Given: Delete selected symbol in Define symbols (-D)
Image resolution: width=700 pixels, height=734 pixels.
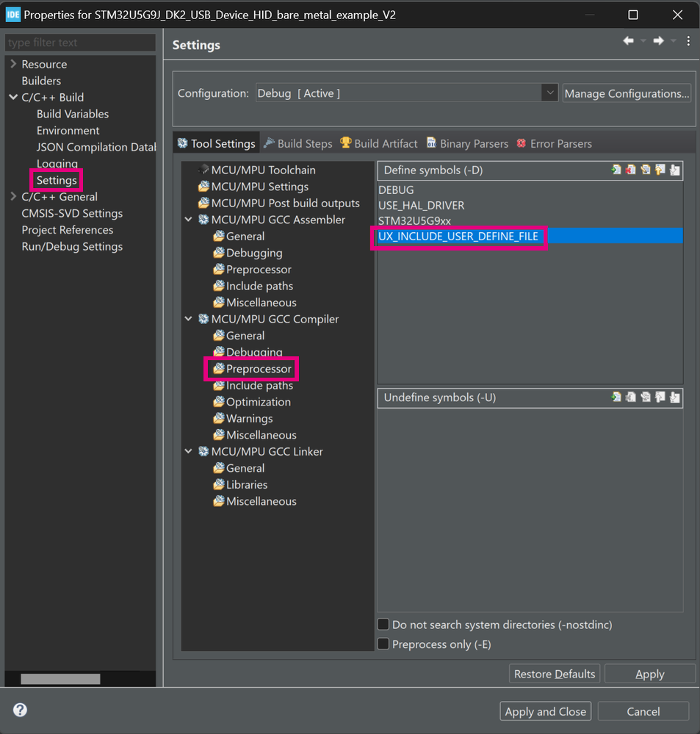Looking at the screenshot, I should click(x=631, y=170).
